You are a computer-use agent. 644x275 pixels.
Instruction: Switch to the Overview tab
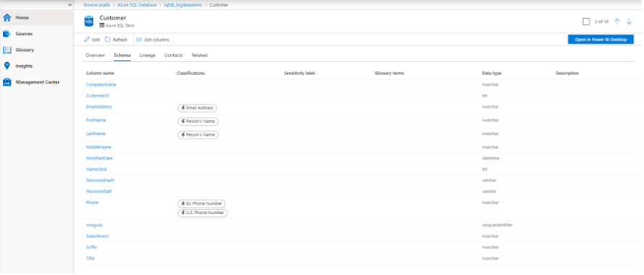pyautogui.click(x=96, y=55)
